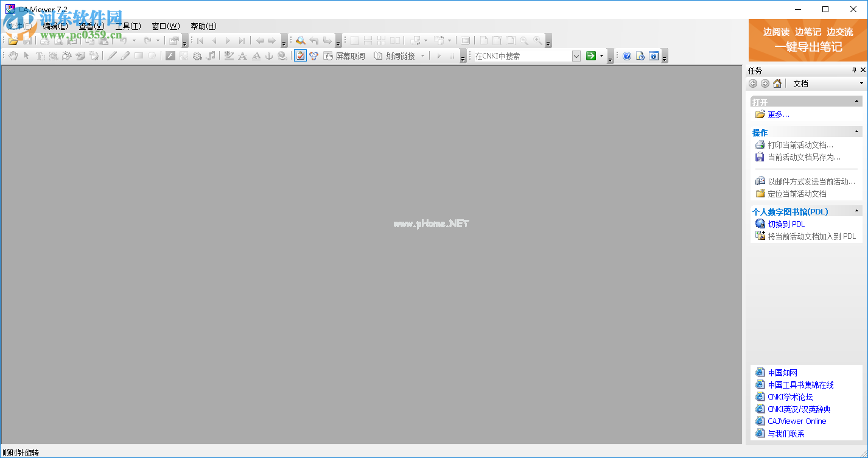This screenshot has width=868, height=458.
Task: Select the rectangle annotation tool
Action: (138, 56)
